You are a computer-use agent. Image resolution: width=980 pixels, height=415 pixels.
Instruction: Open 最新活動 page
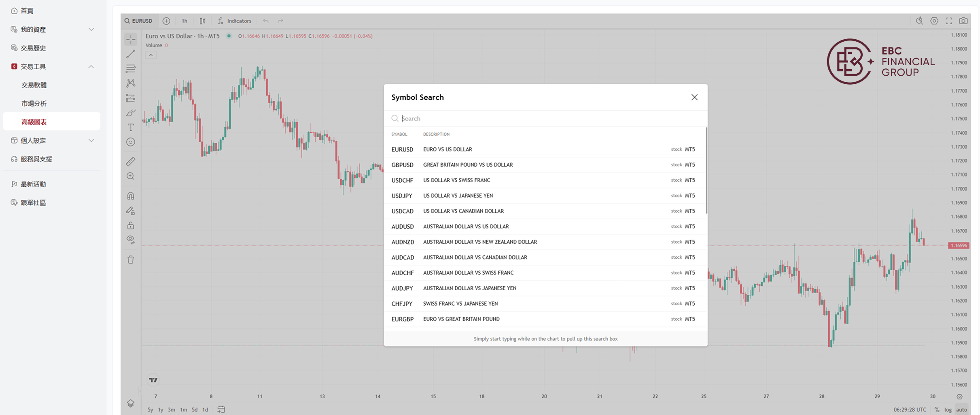(52, 184)
